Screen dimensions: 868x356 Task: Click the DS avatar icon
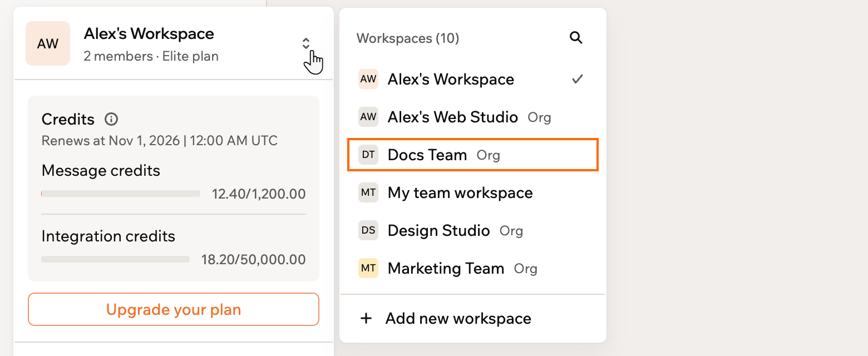click(x=368, y=231)
